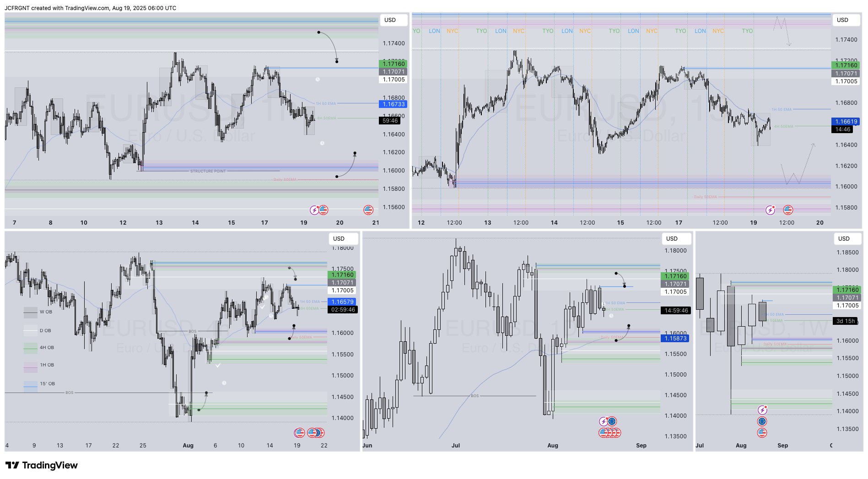Click gray 1.17071 price label in 1H chart

(x=393, y=72)
